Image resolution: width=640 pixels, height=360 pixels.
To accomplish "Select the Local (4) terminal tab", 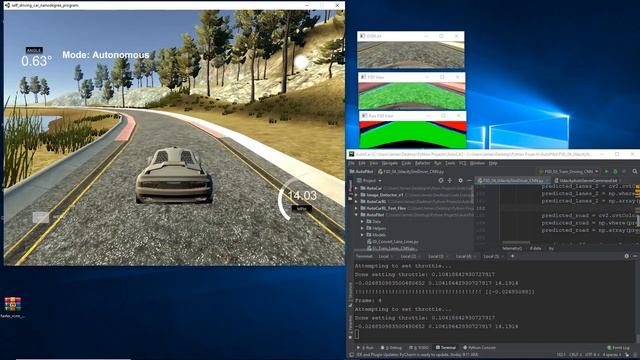I will pos(465,256).
